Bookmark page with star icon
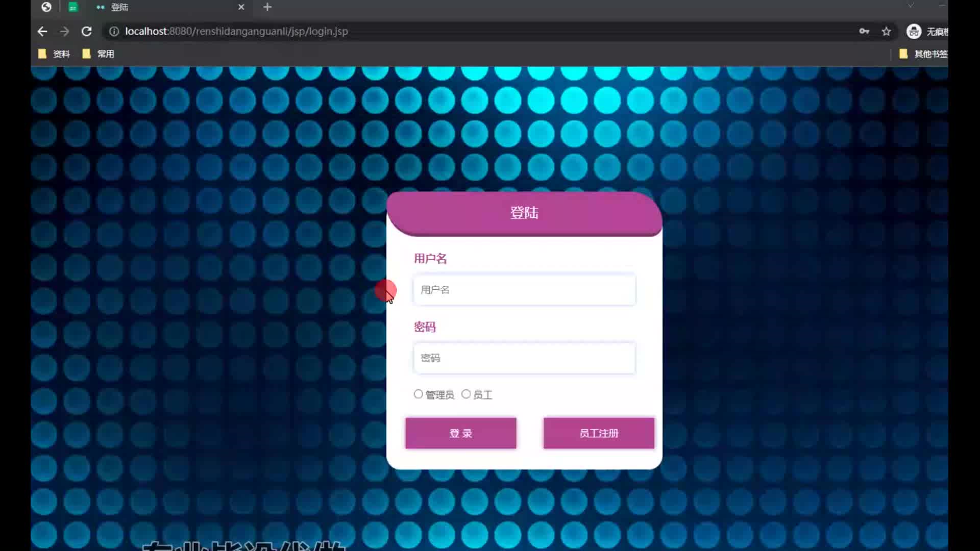Image resolution: width=980 pixels, height=551 pixels. point(886,32)
